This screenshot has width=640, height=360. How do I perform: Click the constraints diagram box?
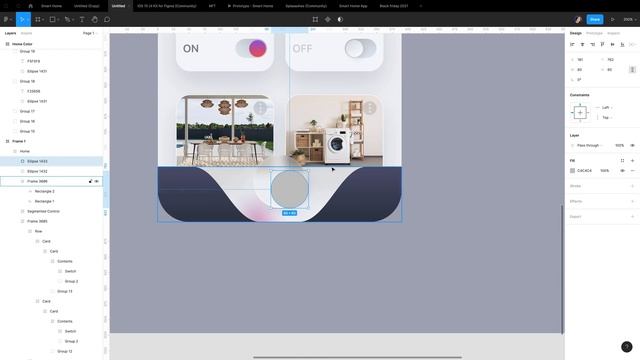580,112
